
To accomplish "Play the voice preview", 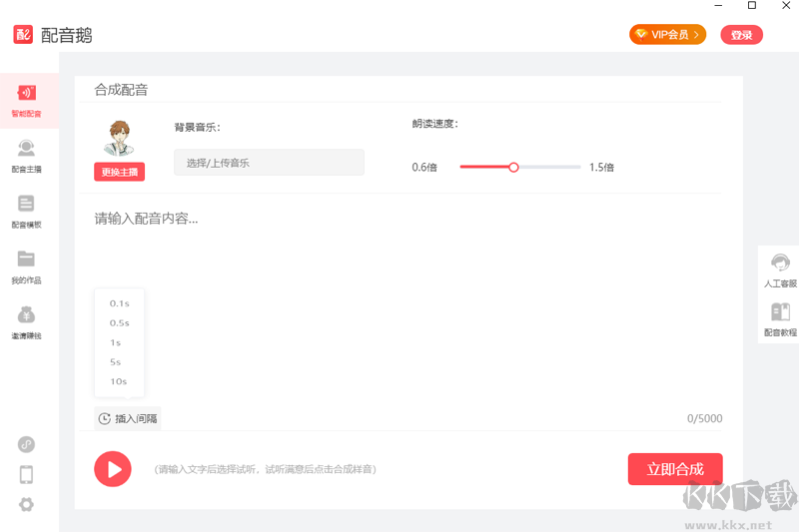I will 113,468.
